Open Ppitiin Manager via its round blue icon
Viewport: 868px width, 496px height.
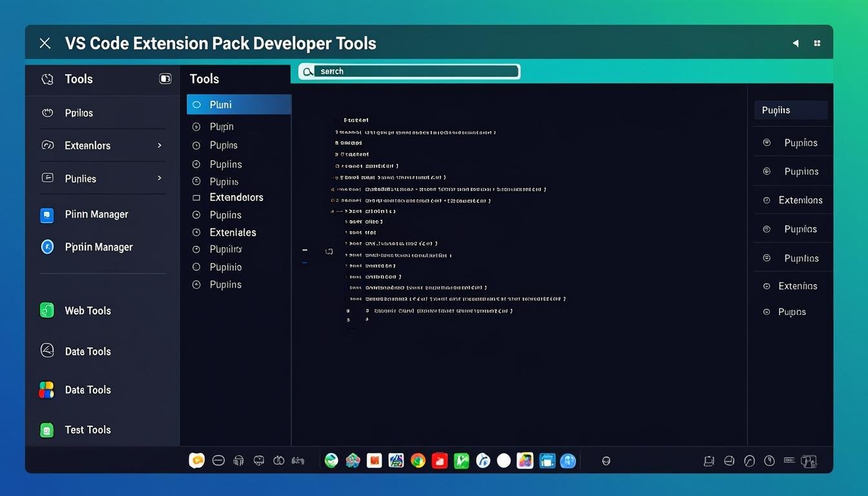click(x=47, y=247)
